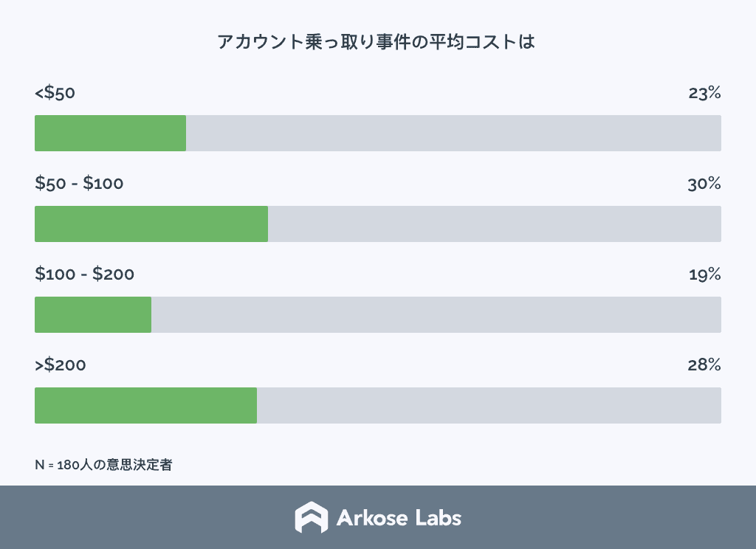Select the >$200 category label
Image resolution: width=756 pixels, height=549 pixels.
[x=61, y=365]
